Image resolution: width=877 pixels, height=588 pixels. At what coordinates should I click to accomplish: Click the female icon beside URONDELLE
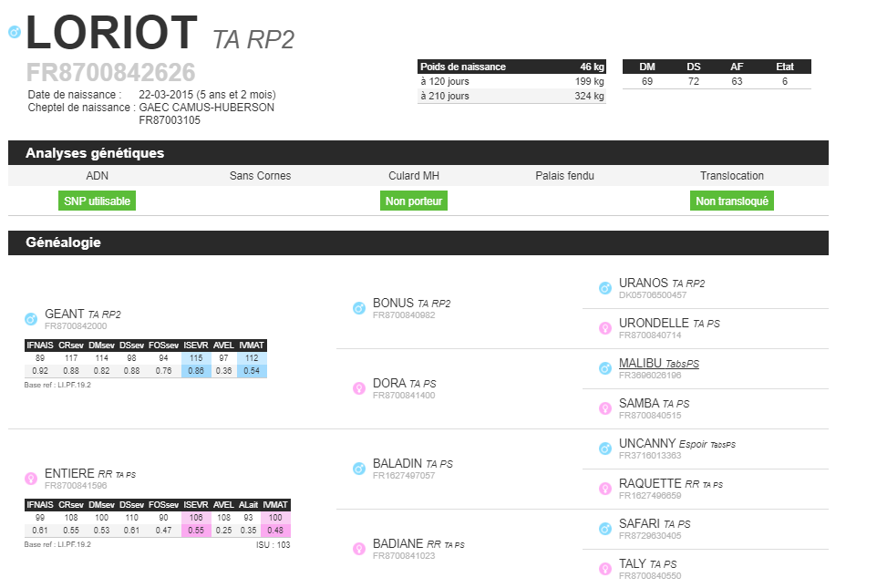pos(604,328)
